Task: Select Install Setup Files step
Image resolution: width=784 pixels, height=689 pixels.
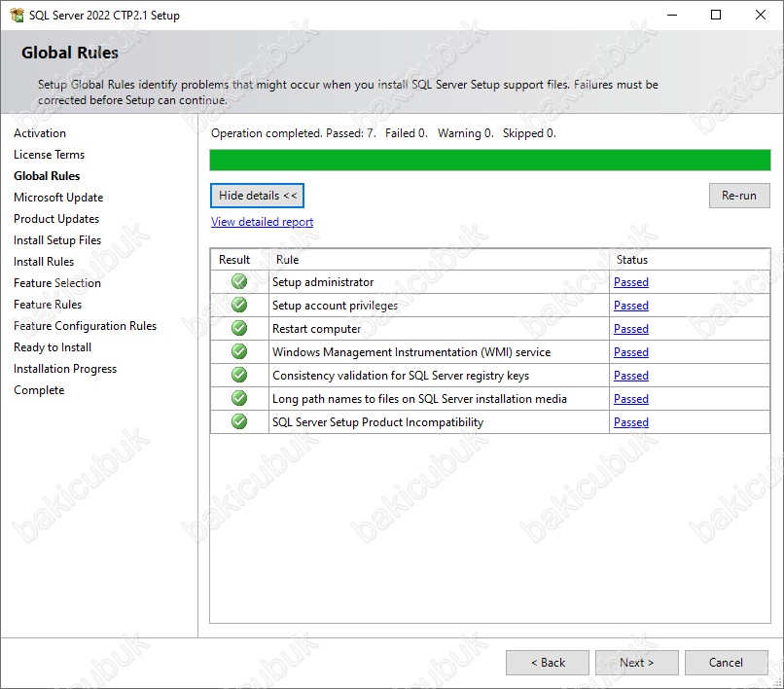Action: (x=57, y=240)
